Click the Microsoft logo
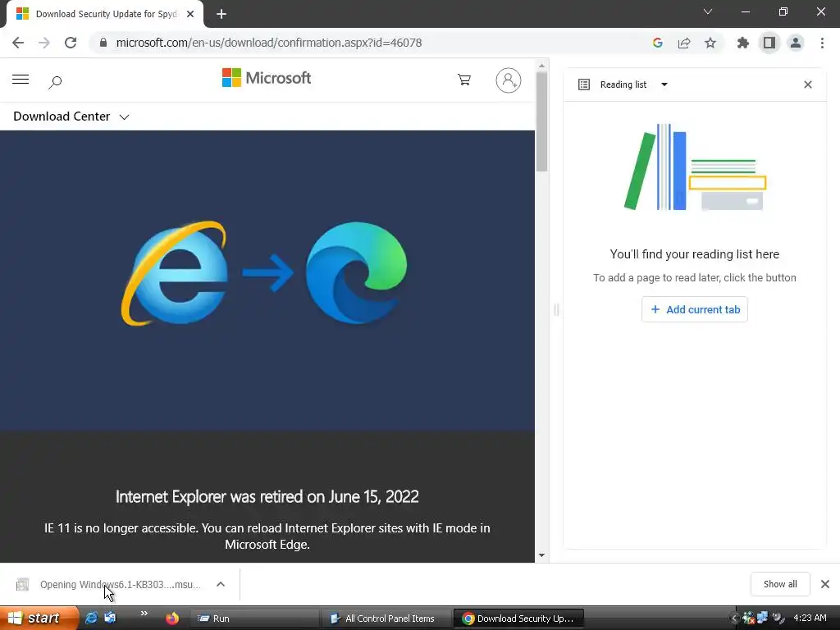The image size is (840, 630). point(267,78)
